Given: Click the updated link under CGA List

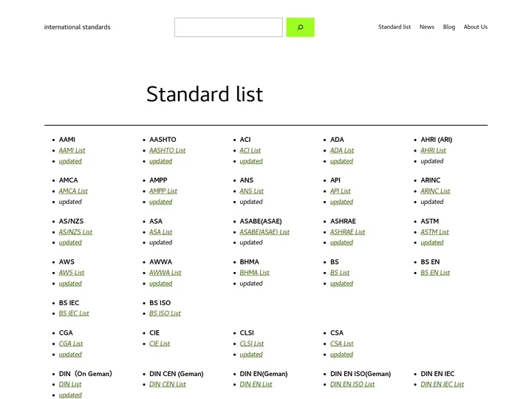Looking at the screenshot, I should [70, 355].
